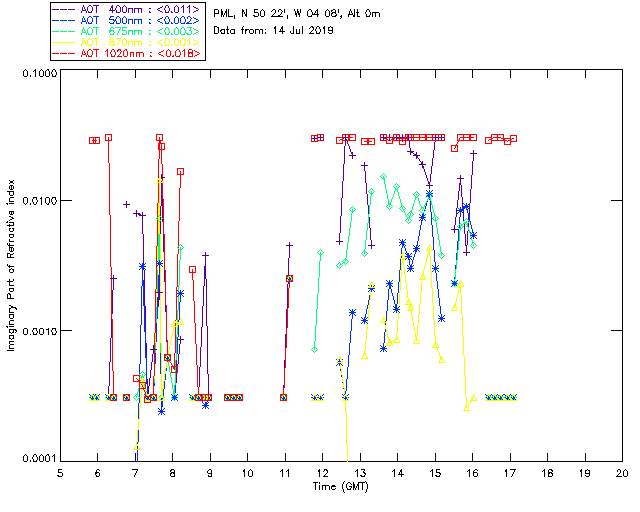
Task: Select the red dashed line sample in legend
Action: (x=64, y=53)
